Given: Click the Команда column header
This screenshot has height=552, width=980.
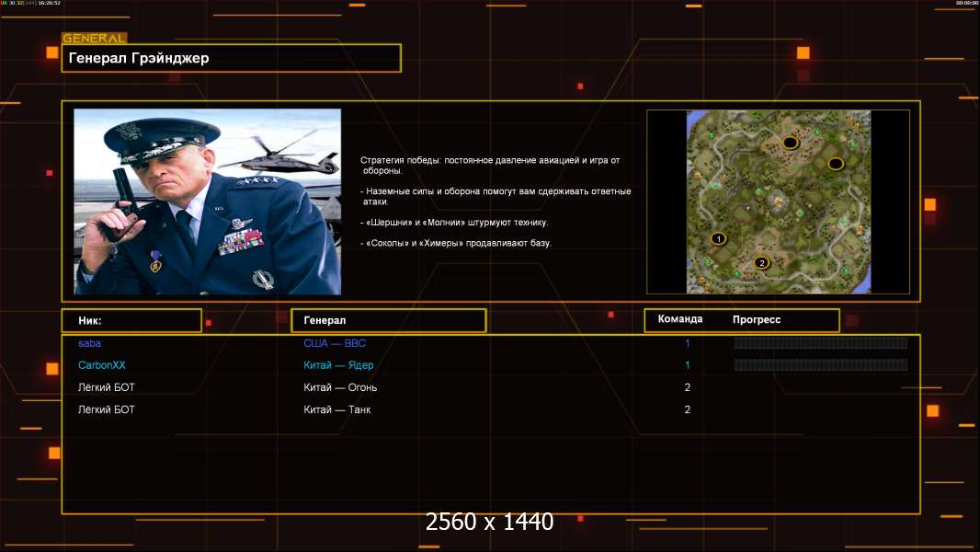Looking at the screenshot, I should click(680, 319).
